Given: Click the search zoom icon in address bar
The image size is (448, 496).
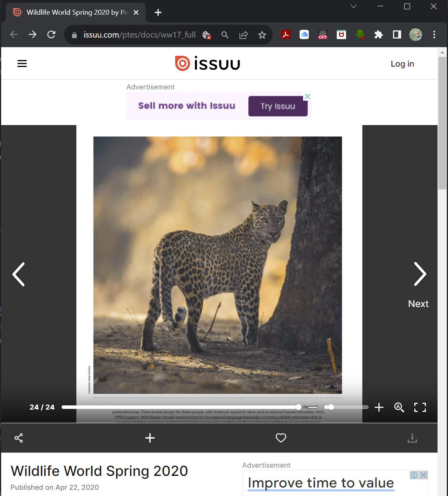Looking at the screenshot, I should [x=225, y=35].
